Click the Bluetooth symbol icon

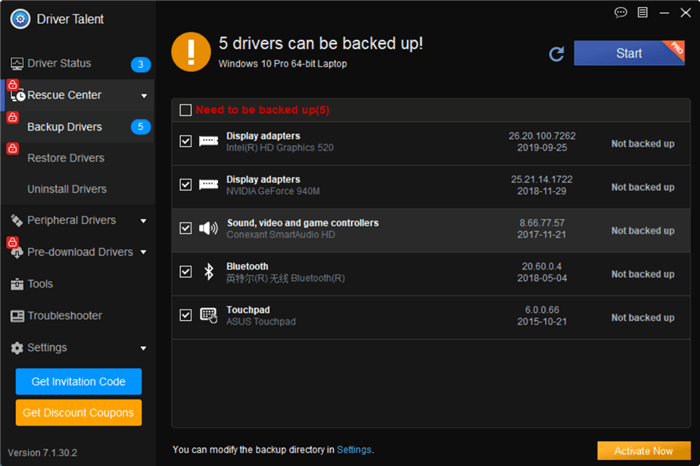(x=208, y=271)
